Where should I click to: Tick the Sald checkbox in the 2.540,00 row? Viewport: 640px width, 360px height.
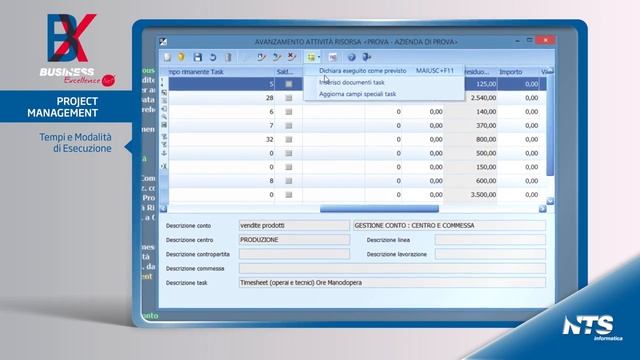[289, 98]
